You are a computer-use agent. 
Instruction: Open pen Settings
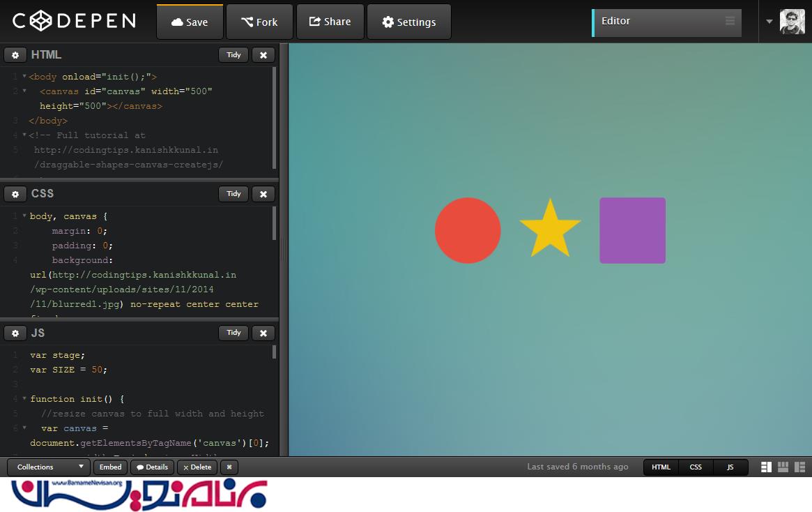click(x=409, y=22)
